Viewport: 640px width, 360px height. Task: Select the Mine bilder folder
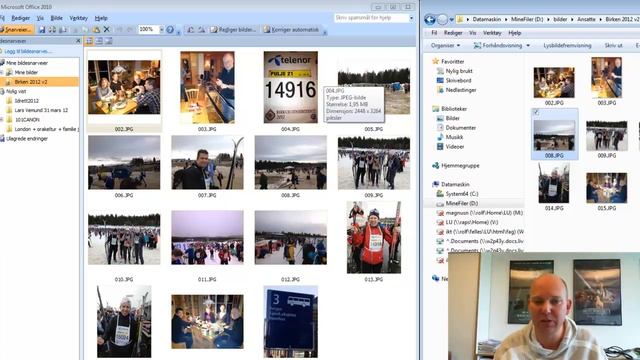(x=26, y=72)
